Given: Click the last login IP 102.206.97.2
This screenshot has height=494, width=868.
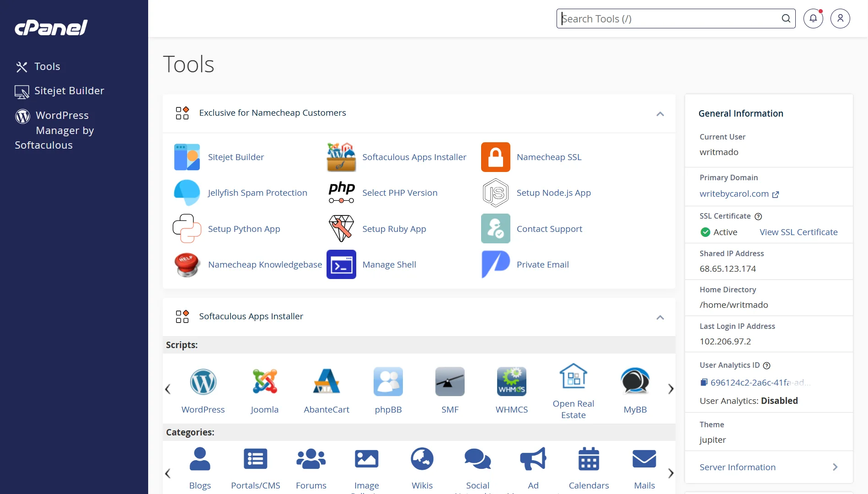Looking at the screenshot, I should point(725,342).
